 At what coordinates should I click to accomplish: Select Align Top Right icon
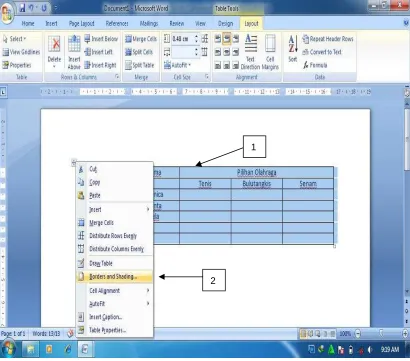click(236, 39)
